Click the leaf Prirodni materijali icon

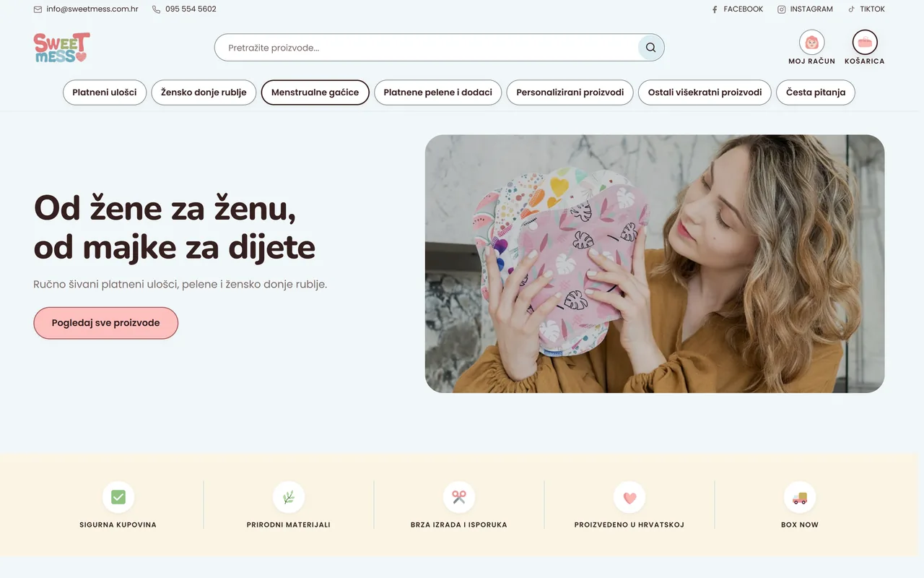pos(289,497)
